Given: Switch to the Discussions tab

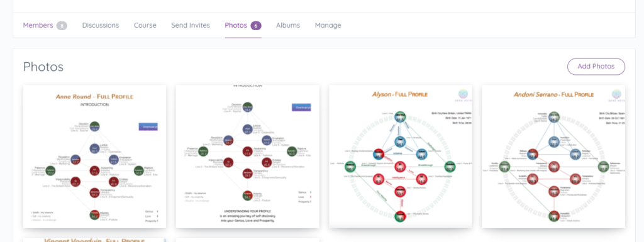Looking at the screenshot, I should click(101, 25).
